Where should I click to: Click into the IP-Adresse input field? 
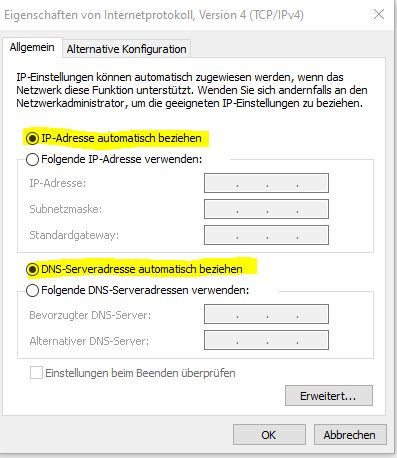click(x=266, y=183)
